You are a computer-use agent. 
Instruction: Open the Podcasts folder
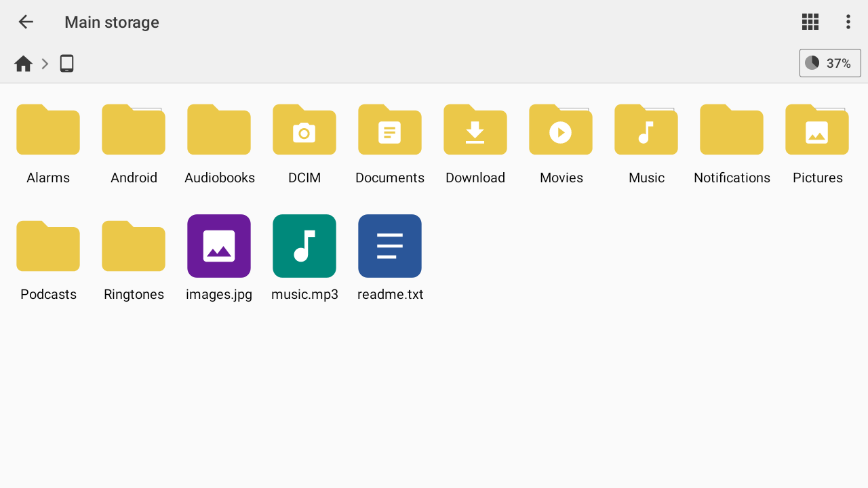pyautogui.click(x=48, y=246)
